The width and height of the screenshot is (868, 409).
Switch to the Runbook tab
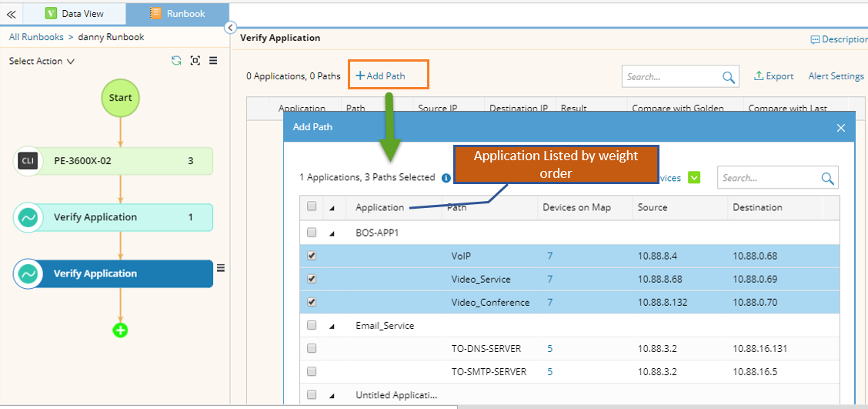[177, 14]
